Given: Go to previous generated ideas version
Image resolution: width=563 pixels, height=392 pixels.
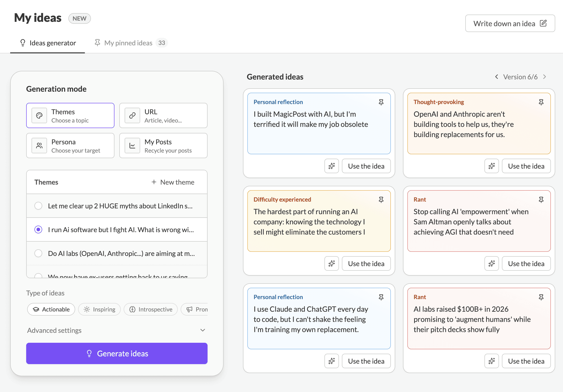Looking at the screenshot, I should click(496, 77).
